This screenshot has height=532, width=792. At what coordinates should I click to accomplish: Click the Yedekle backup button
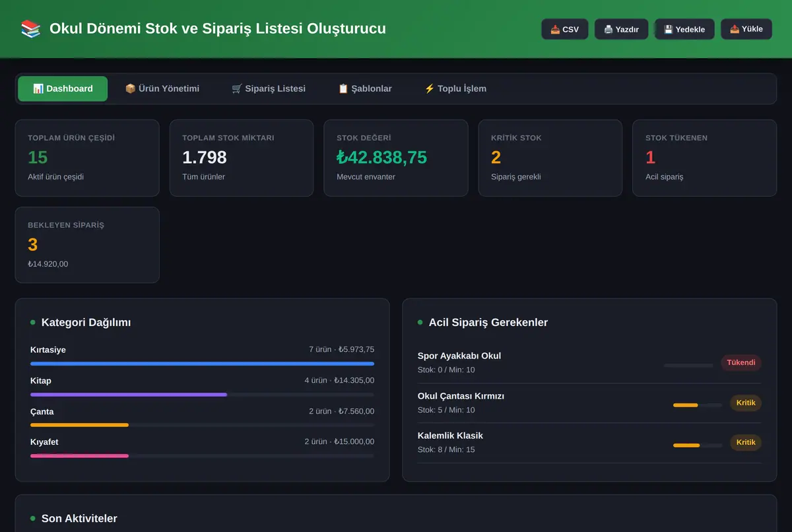click(684, 29)
